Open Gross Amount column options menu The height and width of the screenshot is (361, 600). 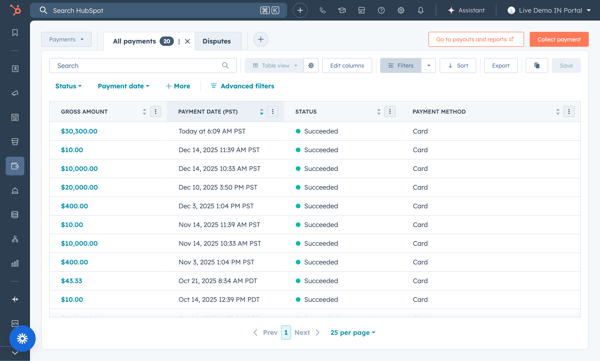pos(155,111)
